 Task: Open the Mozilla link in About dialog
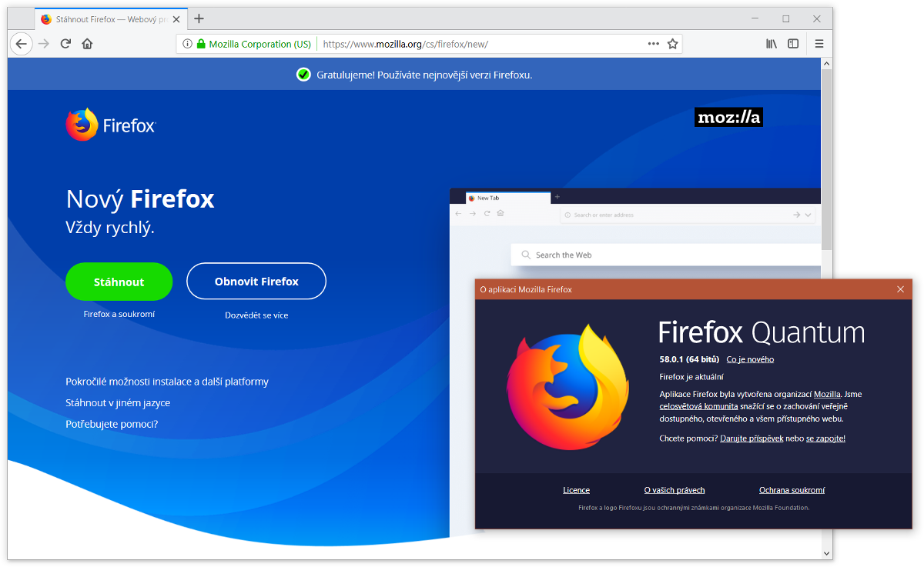827,394
